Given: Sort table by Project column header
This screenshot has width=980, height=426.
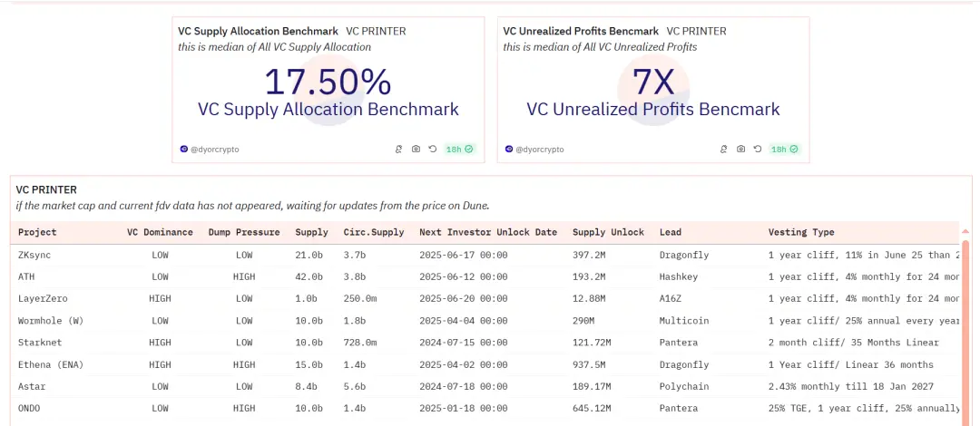Looking at the screenshot, I should tap(37, 232).
